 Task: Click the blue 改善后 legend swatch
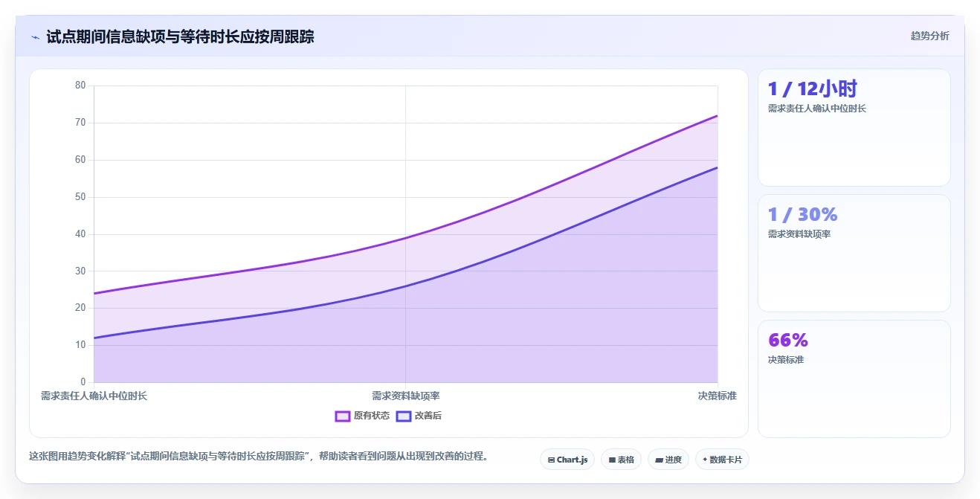pos(404,416)
